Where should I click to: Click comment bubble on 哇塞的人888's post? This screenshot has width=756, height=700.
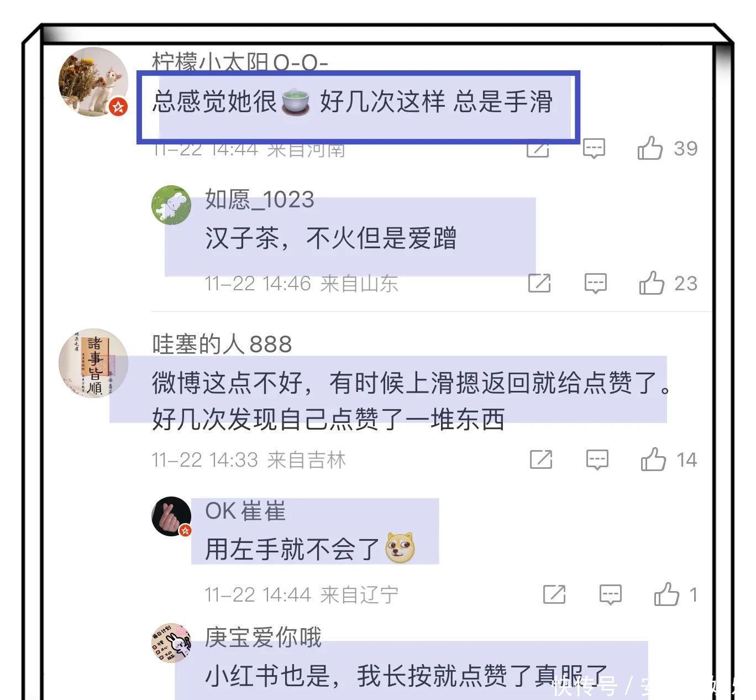[597, 459]
